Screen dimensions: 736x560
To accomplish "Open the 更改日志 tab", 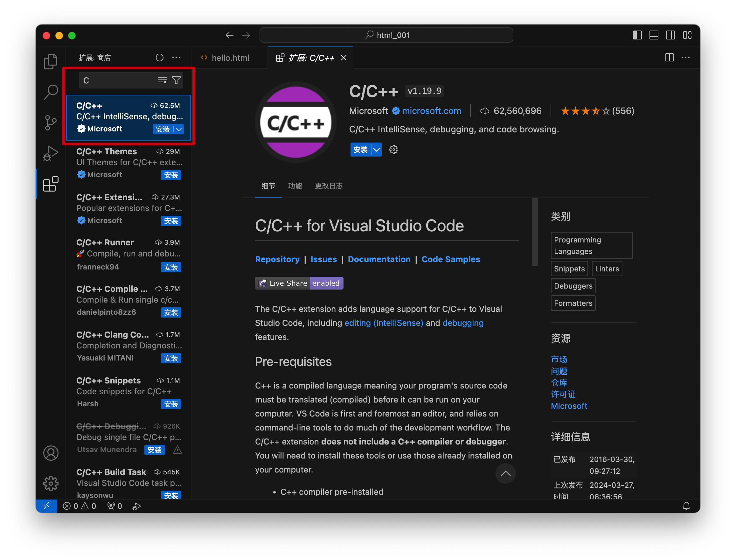I will coord(329,186).
